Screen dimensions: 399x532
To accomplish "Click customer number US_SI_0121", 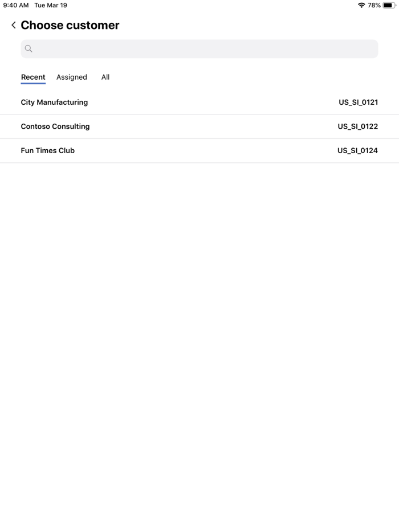I will [358, 102].
